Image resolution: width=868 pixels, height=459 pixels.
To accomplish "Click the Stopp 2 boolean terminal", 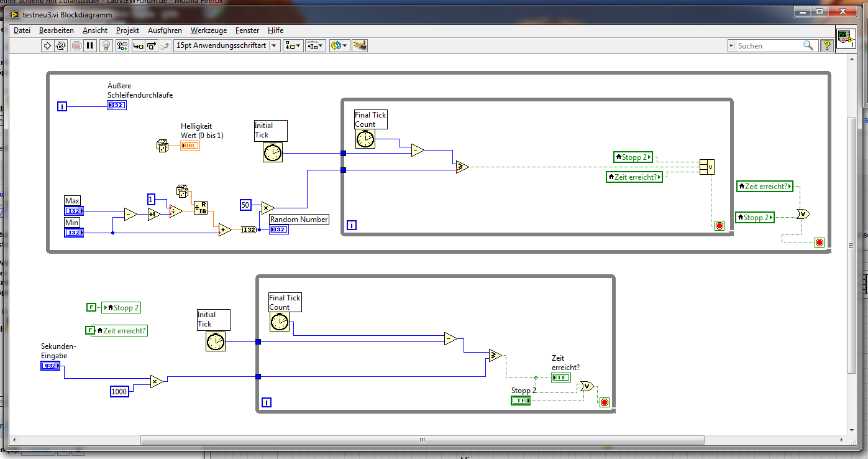I will [521, 401].
